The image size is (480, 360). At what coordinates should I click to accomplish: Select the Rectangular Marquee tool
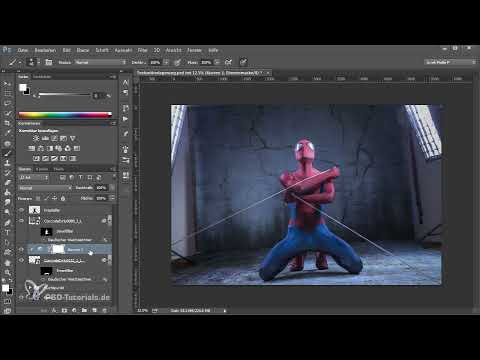(7, 93)
